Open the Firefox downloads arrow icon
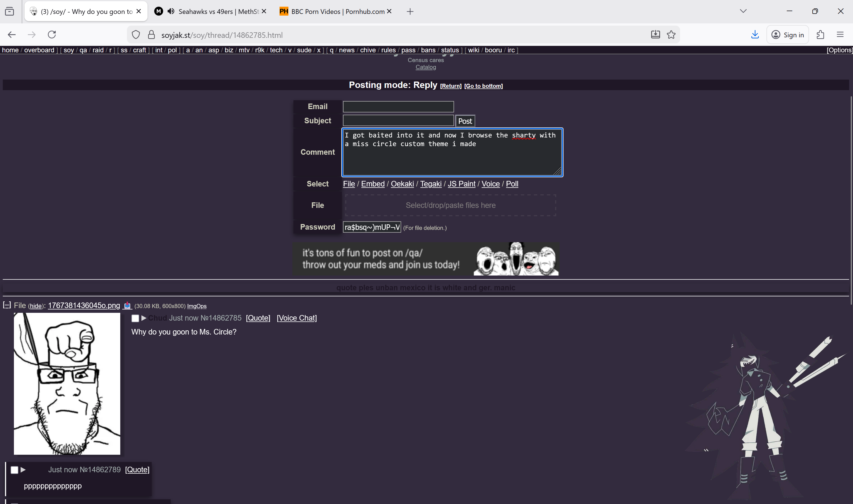The image size is (853, 504). 755,35
